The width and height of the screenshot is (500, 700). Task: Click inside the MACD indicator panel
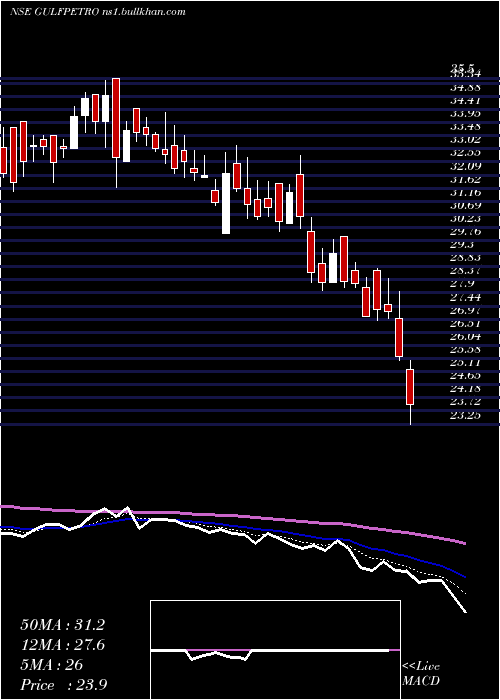(x=275, y=650)
